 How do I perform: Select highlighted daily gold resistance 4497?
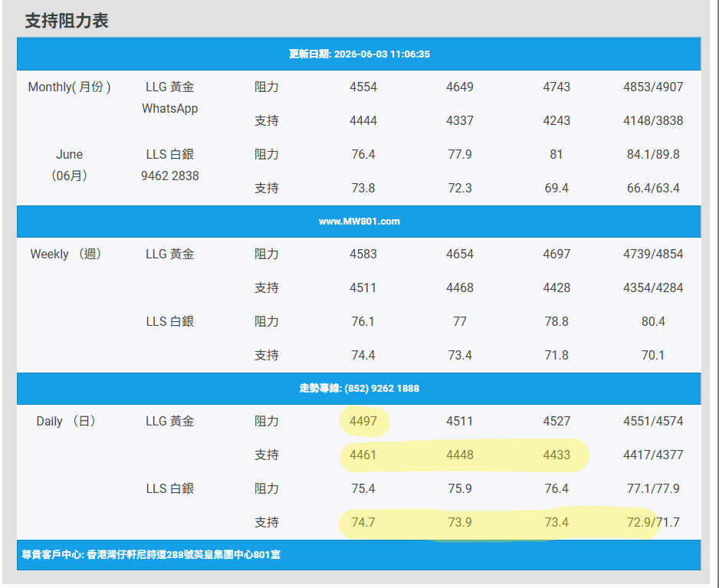coord(363,421)
